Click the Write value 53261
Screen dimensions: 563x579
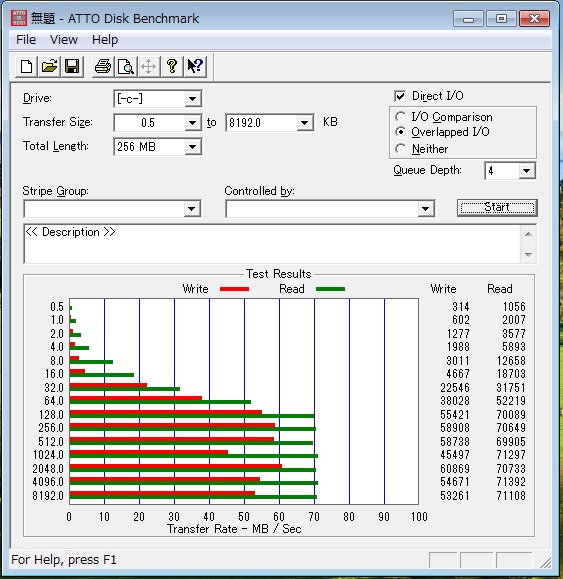pos(455,496)
